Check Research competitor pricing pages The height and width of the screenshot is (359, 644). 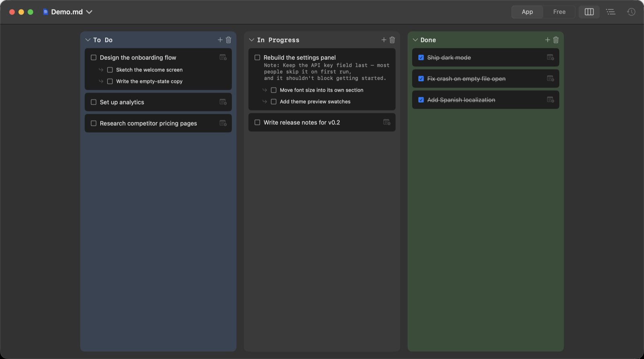(94, 123)
